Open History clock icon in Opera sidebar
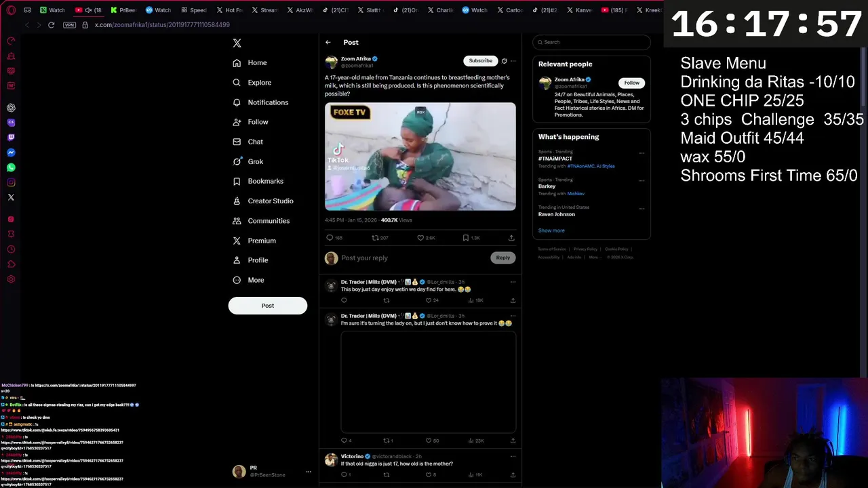The image size is (868, 488). (11, 249)
